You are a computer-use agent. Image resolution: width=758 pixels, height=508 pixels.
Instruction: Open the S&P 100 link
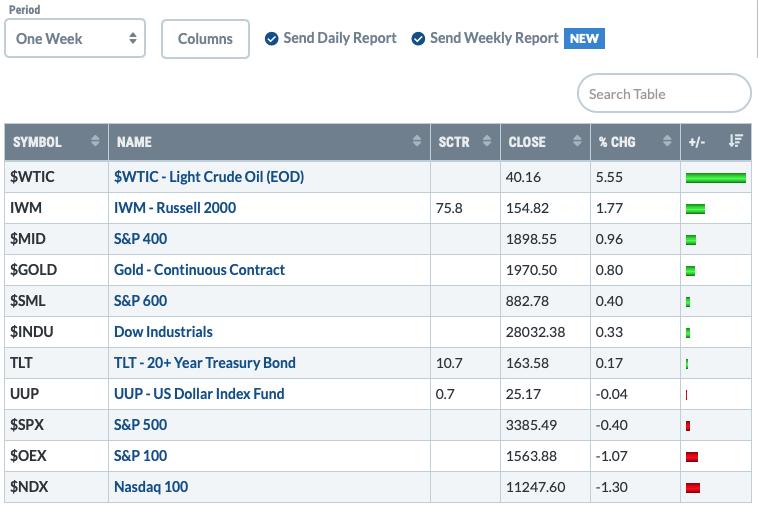point(140,455)
